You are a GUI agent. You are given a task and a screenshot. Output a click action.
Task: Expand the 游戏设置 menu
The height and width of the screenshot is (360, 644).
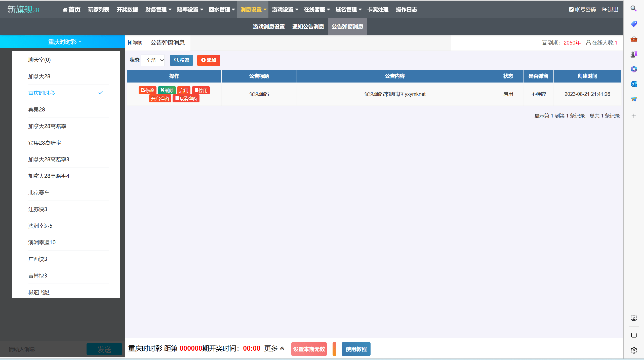click(285, 10)
